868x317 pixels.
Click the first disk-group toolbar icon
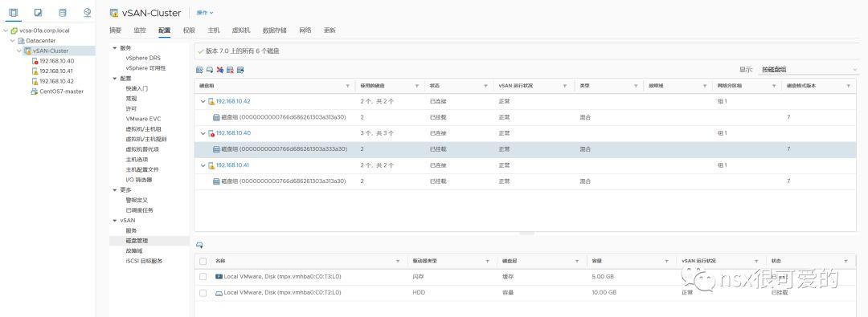[x=200, y=71]
